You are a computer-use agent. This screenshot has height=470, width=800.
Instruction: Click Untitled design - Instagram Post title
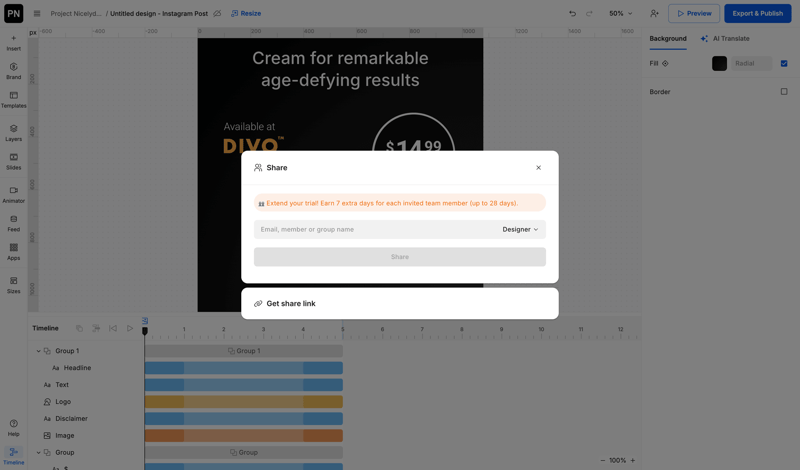point(159,13)
